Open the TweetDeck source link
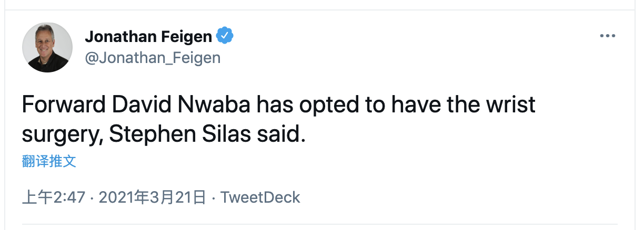Screen dimensions: 644x230 260,197
